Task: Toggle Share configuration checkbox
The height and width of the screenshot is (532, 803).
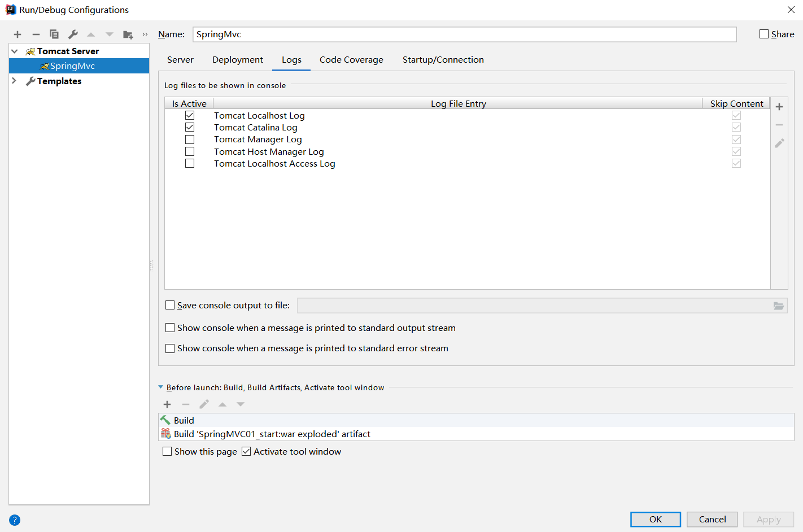Action: coord(764,34)
